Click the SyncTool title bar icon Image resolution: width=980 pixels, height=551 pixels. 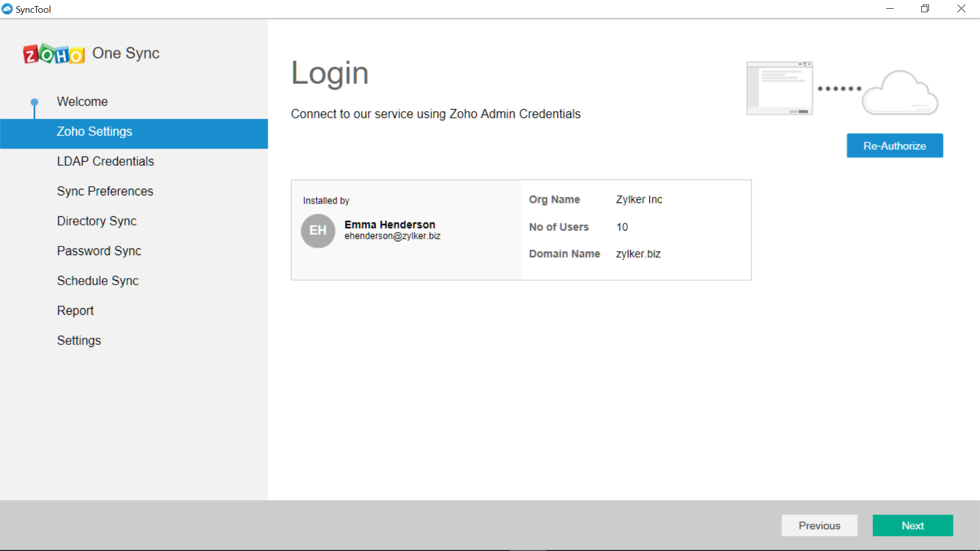point(7,9)
